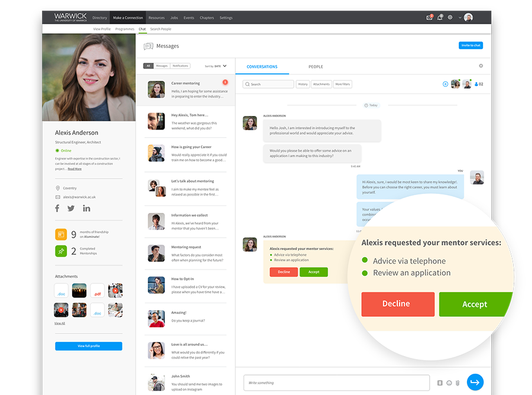Click the View full profile button

tap(89, 346)
